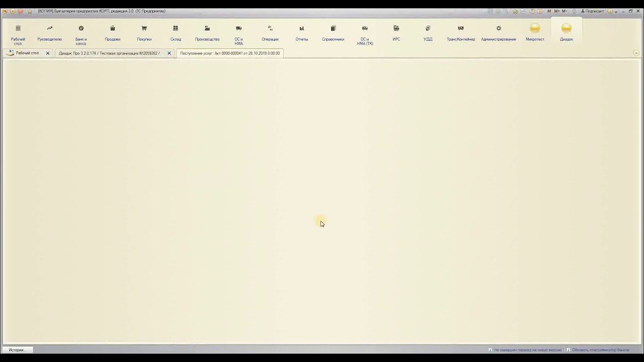Open the ТрансКонтейнер section
Image resolution: width=644 pixels, height=362 pixels.
pos(461,33)
